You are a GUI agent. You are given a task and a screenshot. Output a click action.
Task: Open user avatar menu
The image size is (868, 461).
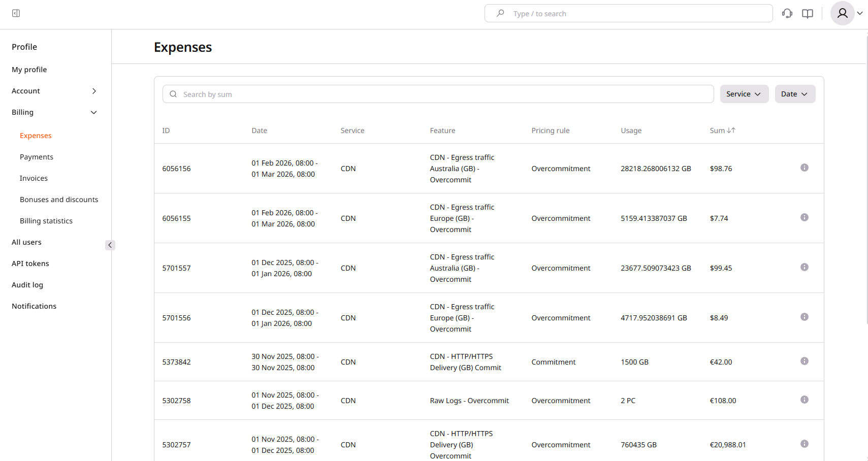(842, 13)
